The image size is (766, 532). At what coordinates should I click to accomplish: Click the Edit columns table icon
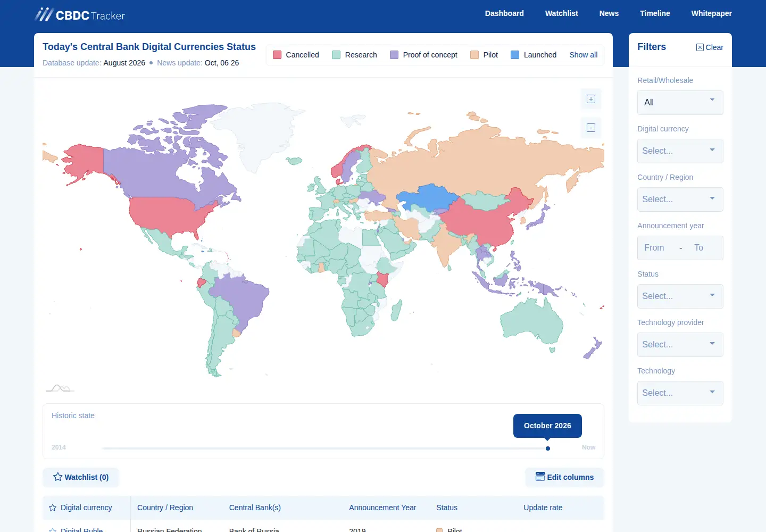pyautogui.click(x=540, y=477)
